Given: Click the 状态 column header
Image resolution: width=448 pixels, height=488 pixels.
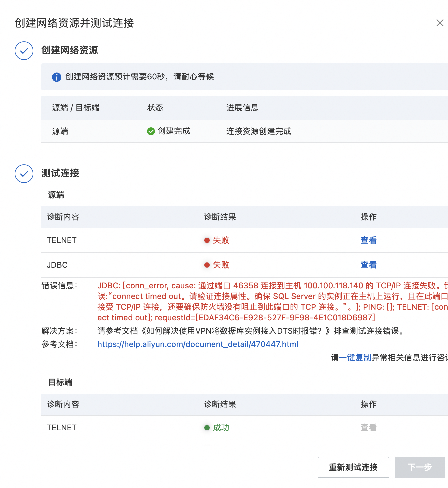Looking at the screenshot, I should click(155, 108).
